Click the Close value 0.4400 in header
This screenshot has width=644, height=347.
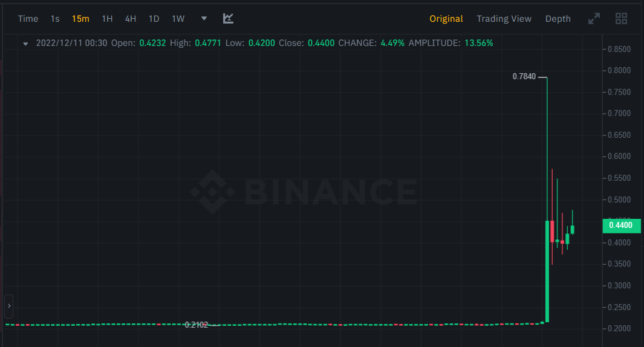321,43
